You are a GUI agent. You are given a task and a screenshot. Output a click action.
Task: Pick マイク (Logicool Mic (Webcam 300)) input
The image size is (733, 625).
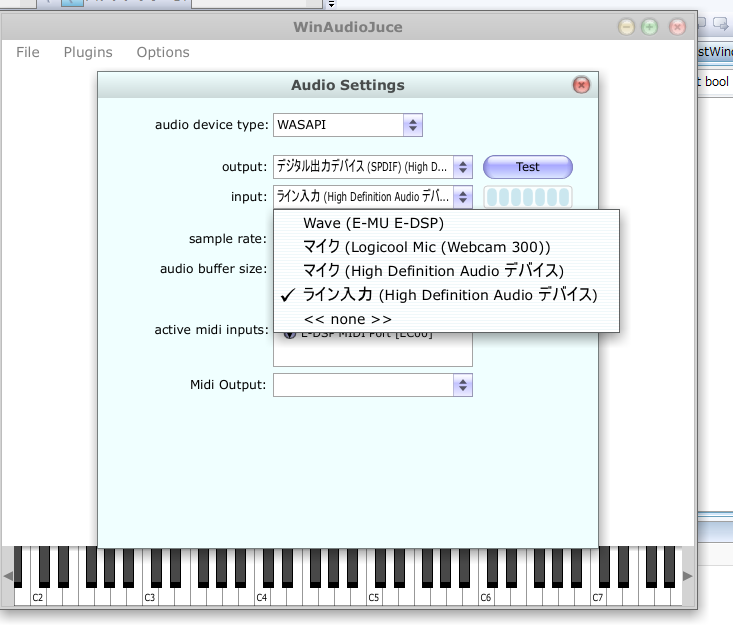point(427,246)
